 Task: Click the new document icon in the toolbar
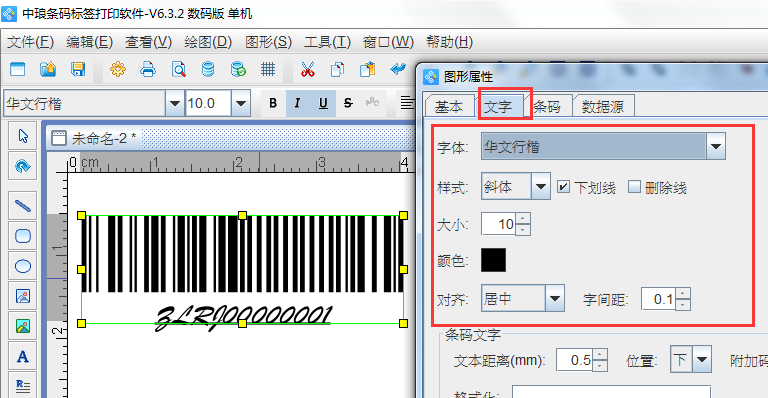pyautogui.click(x=18, y=69)
